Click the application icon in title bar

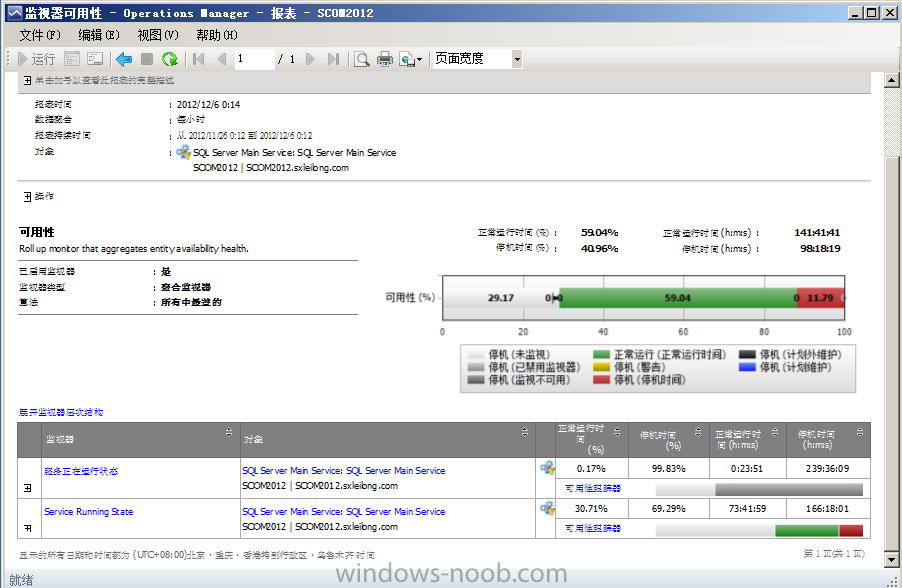14,13
